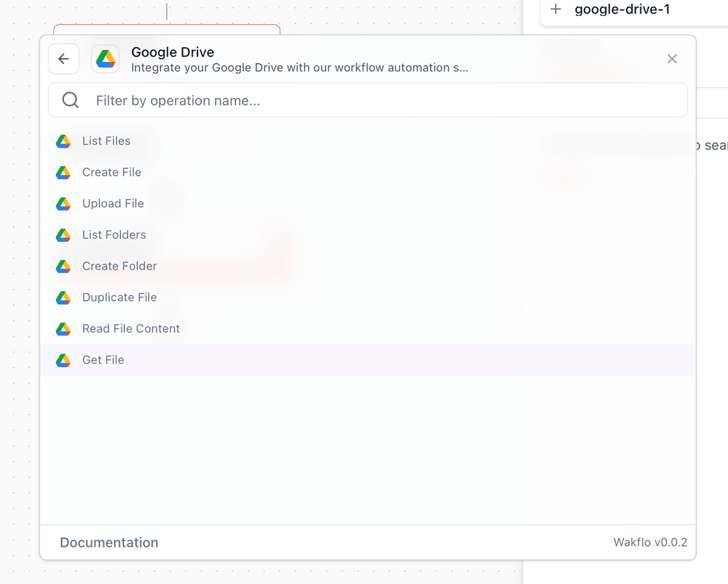This screenshot has height=584, width=728.
Task: Click the google-drive-1 tab label
Action: coord(620,9)
